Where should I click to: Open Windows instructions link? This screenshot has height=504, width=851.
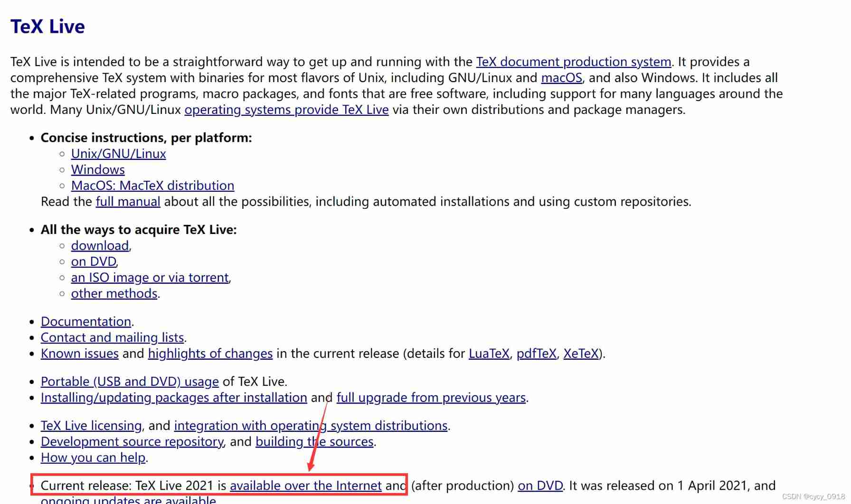coord(98,170)
